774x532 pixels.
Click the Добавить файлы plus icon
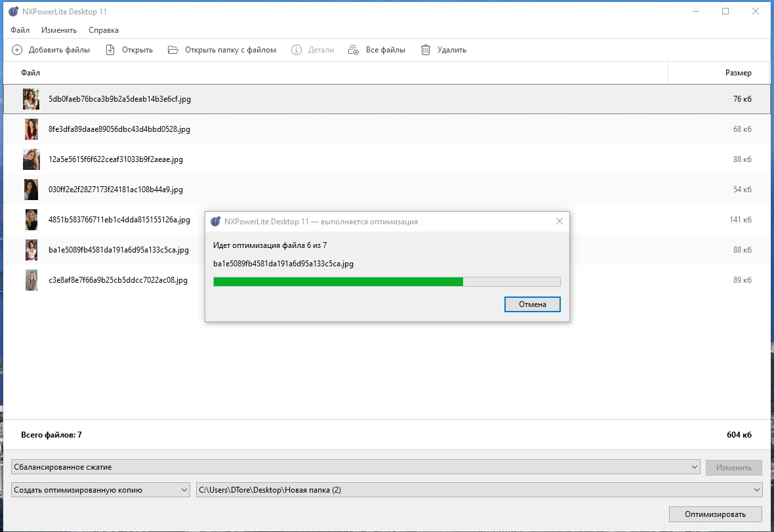click(17, 50)
